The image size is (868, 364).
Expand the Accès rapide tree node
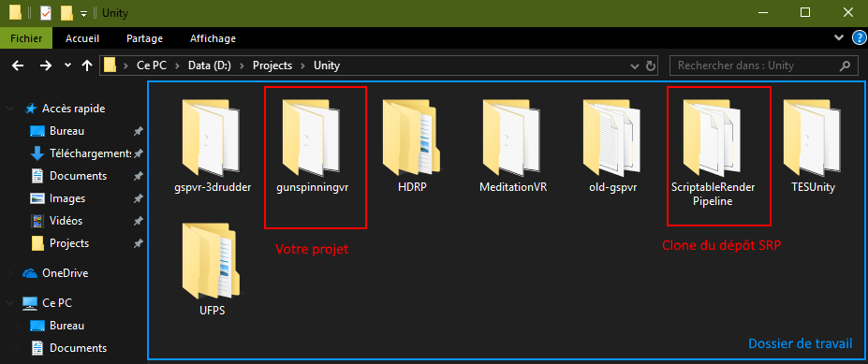pyautogui.click(x=10, y=109)
